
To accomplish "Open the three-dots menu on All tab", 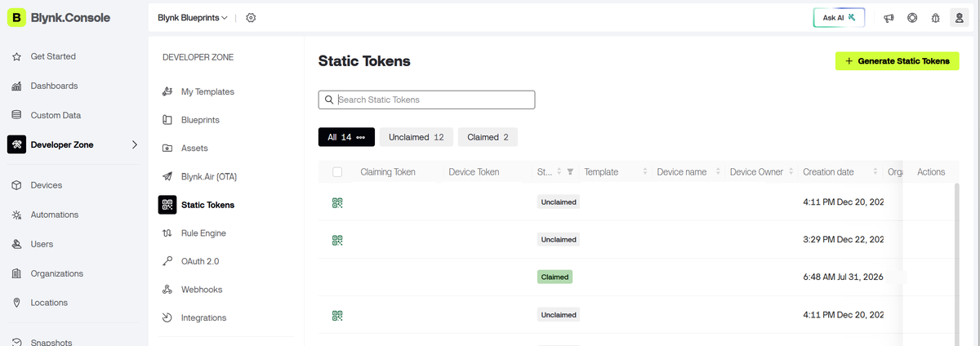I will [x=361, y=137].
